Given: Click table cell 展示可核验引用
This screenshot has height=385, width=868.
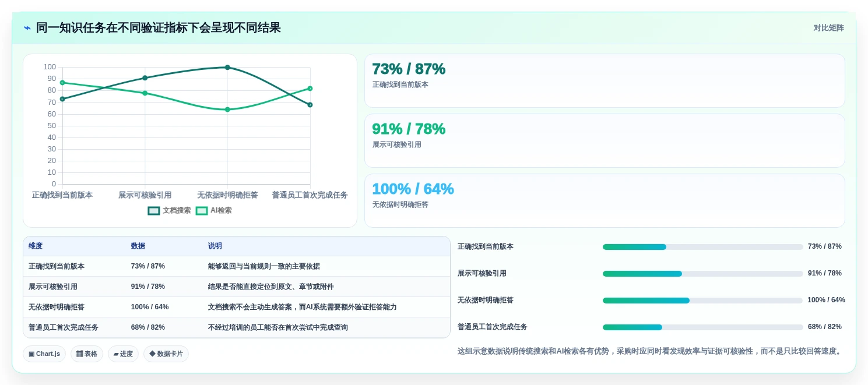Looking at the screenshot, I should tap(53, 287).
